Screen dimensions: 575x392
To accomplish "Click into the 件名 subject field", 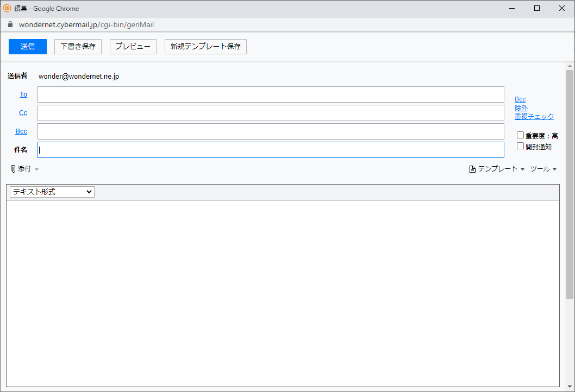I will pos(271,150).
